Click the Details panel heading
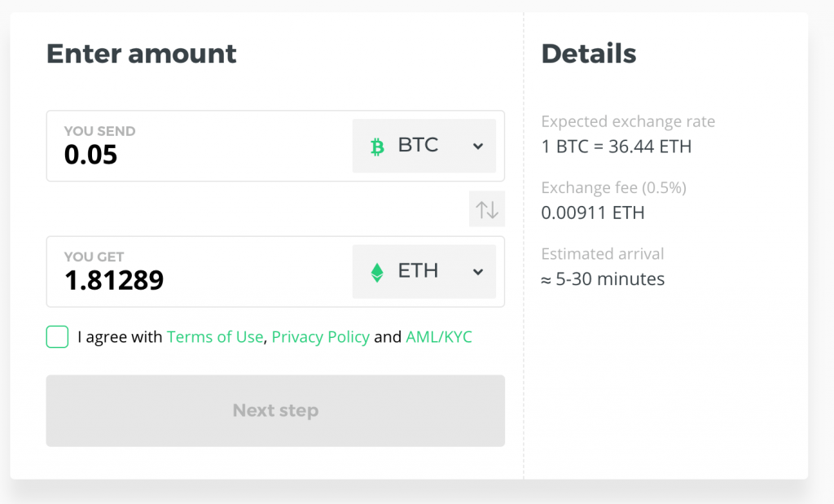The height and width of the screenshot is (504, 834). pos(589,54)
